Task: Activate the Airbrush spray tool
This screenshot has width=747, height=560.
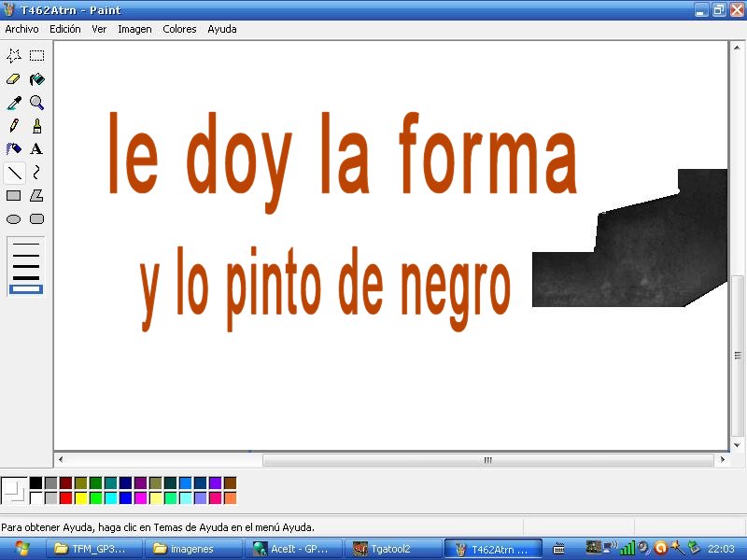Action: click(x=14, y=149)
